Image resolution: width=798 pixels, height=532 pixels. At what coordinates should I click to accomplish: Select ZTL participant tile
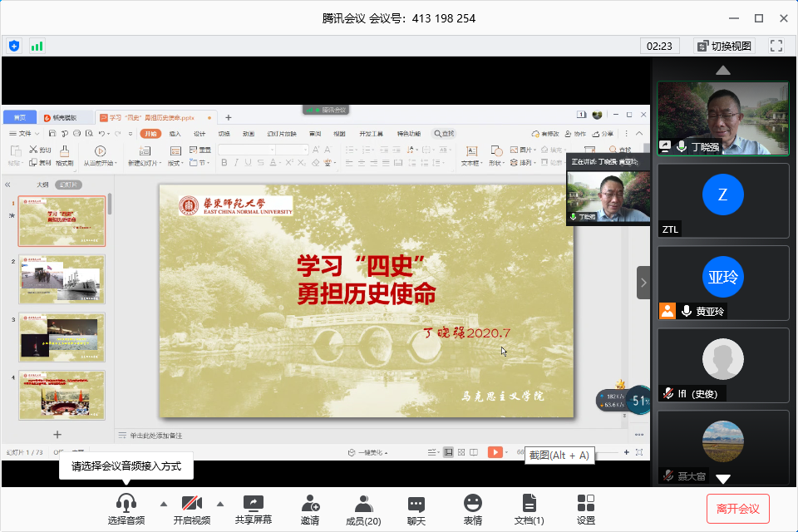722,201
